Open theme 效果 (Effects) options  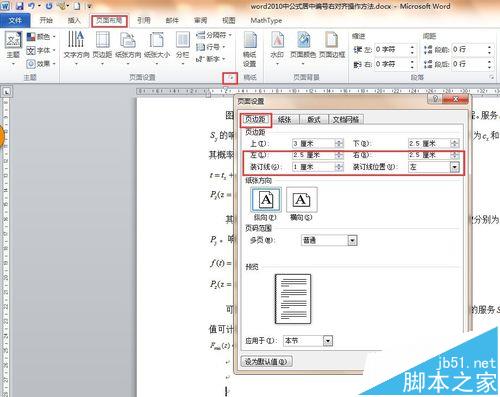[x=41, y=63]
